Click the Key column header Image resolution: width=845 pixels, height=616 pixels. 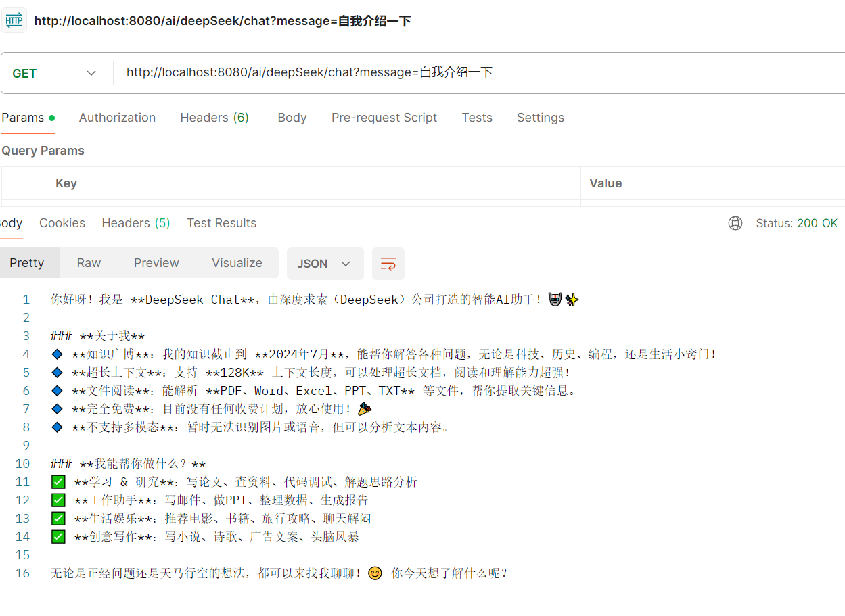pyautogui.click(x=66, y=183)
